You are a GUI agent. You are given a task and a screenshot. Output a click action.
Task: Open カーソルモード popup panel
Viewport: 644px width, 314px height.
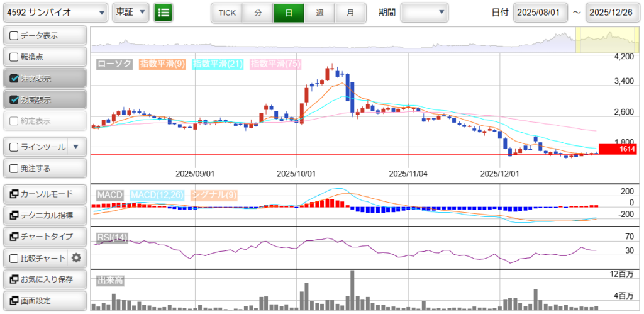pos(44,194)
